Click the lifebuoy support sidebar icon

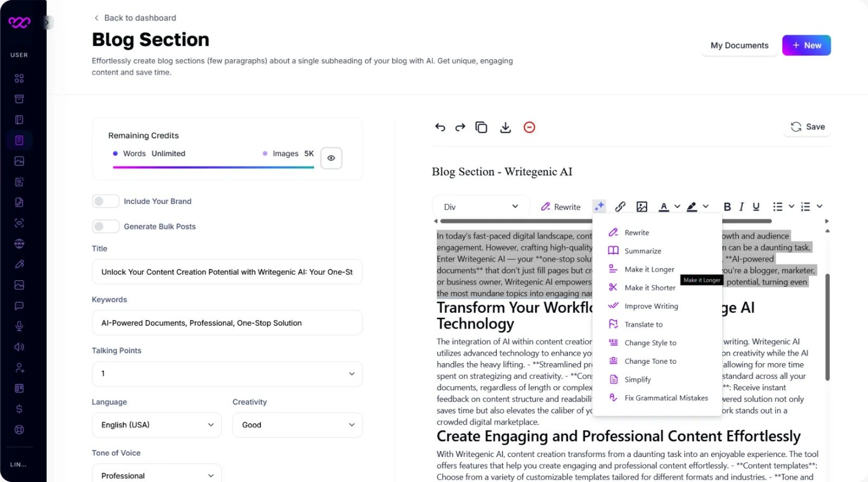(x=19, y=429)
